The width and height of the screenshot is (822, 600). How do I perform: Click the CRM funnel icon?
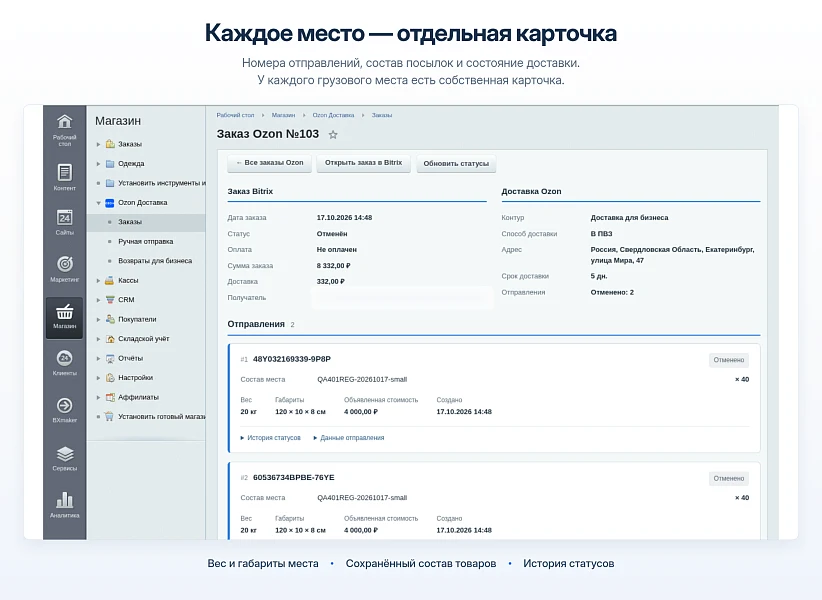[x=110, y=300]
